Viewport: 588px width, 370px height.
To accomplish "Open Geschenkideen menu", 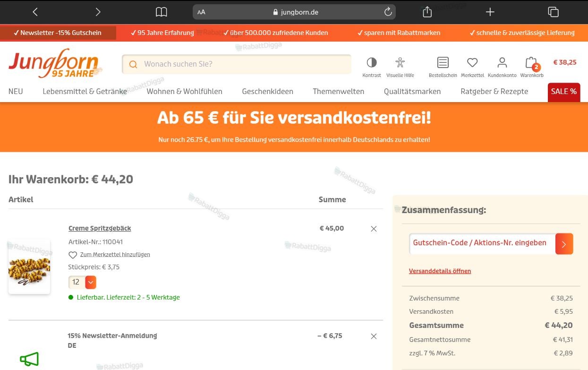I will point(267,91).
